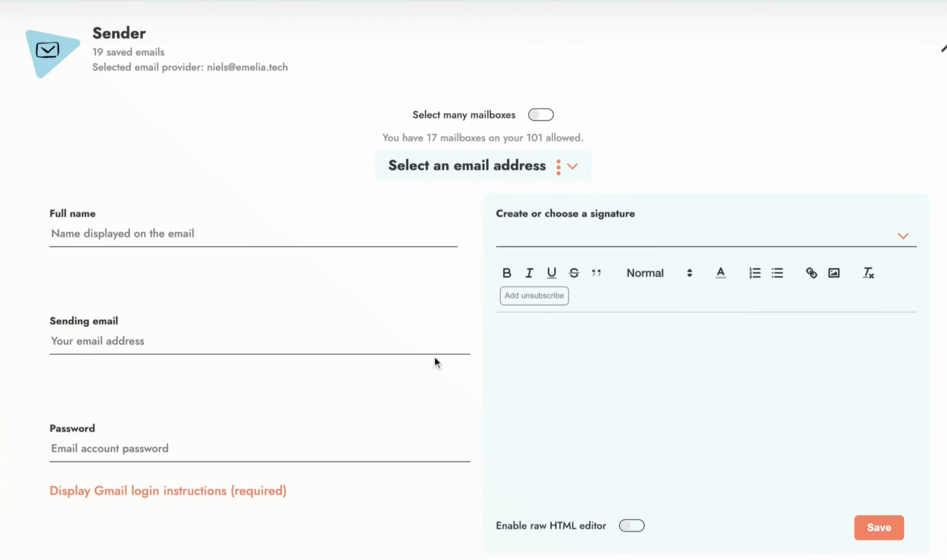
Task: Open the text color picker
Action: coord(720,273)
